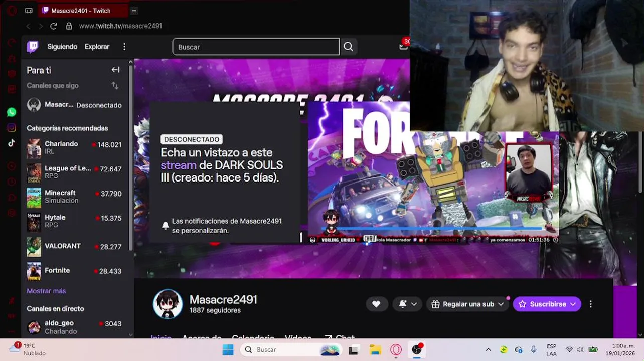Sort followed channels with the arrows icon
644x361 pixels.
point(115,86)
